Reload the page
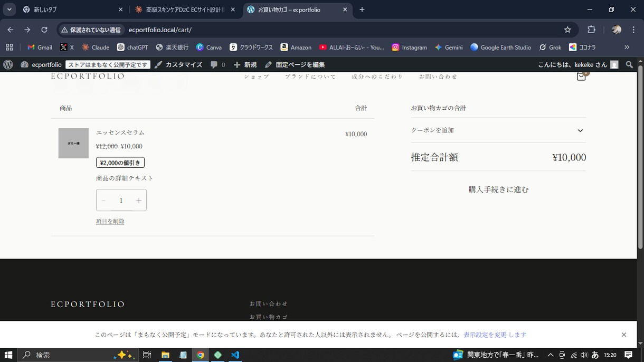Screen dimensions: 644x362 (x=44, y=30)
